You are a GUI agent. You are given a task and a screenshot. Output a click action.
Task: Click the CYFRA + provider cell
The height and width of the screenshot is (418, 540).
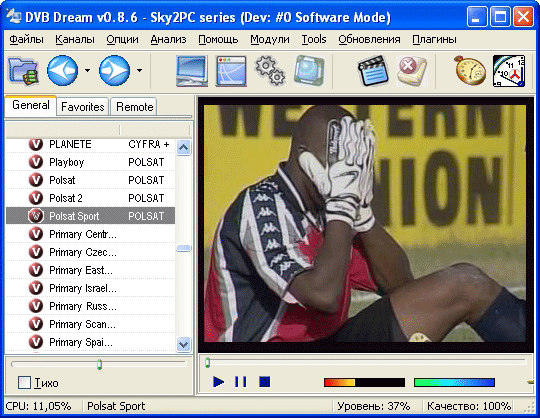(x=149, y=144)
